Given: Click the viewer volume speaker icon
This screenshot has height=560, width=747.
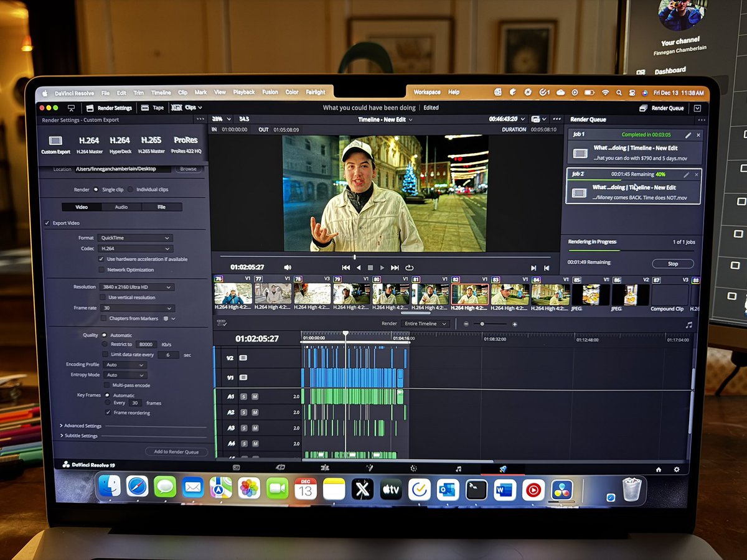Looking at the screenshot, I should tap(288, 268).
